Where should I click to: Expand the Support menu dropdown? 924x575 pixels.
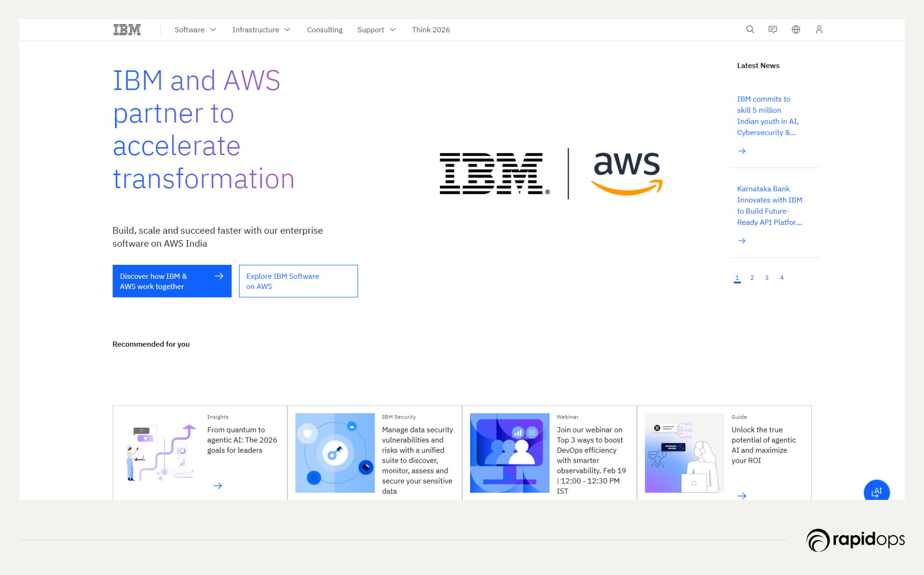376,30
